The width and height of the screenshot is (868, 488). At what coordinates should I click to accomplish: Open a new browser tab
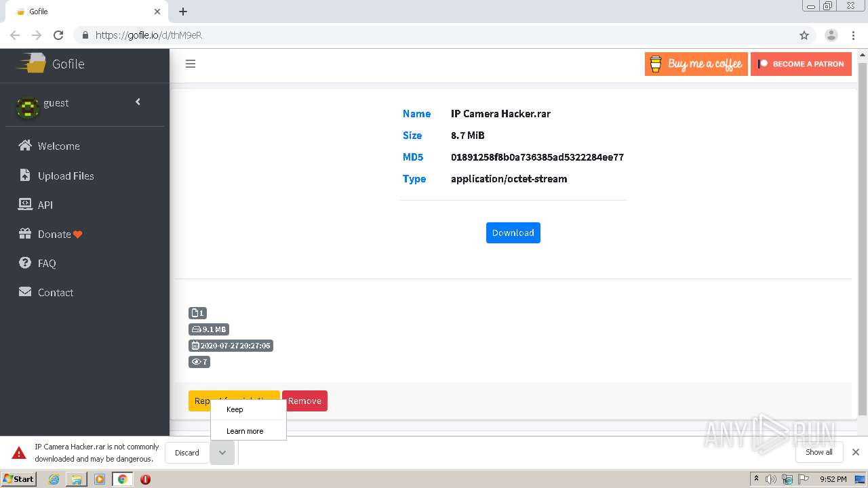pos(183,12)
